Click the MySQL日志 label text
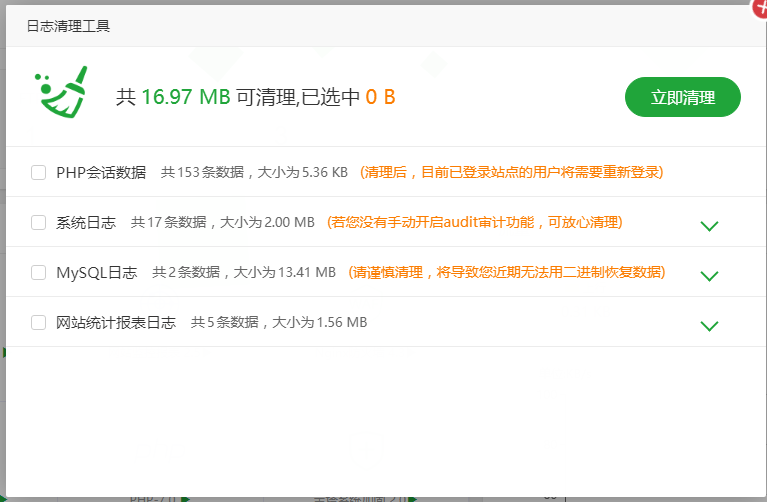767x502 pixels. [x=97, y=273]
